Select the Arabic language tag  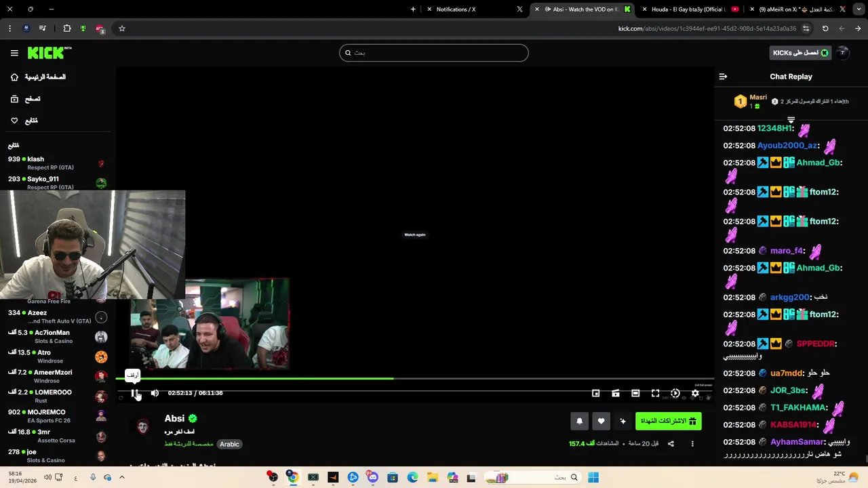coord(229,444)
